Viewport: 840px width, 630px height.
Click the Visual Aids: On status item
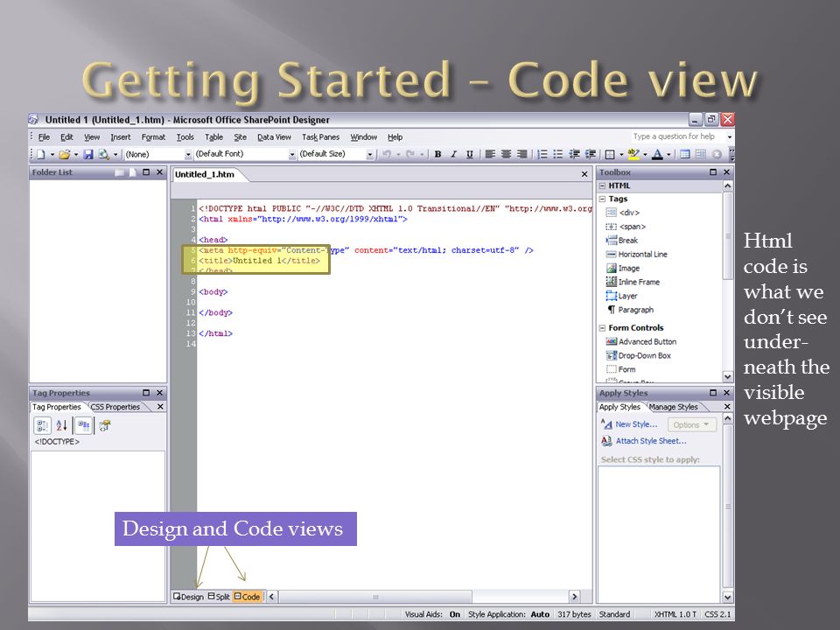click(432, 614)
